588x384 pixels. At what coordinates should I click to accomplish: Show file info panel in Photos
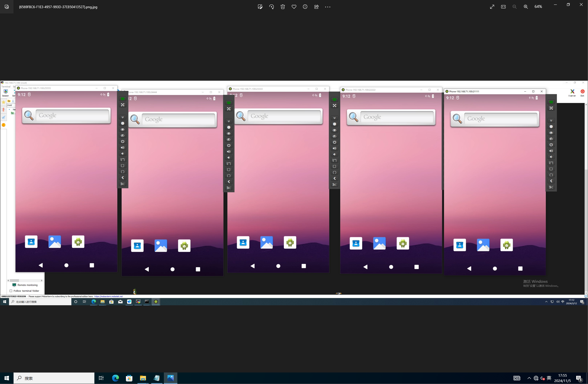click(x=305, y=7)
